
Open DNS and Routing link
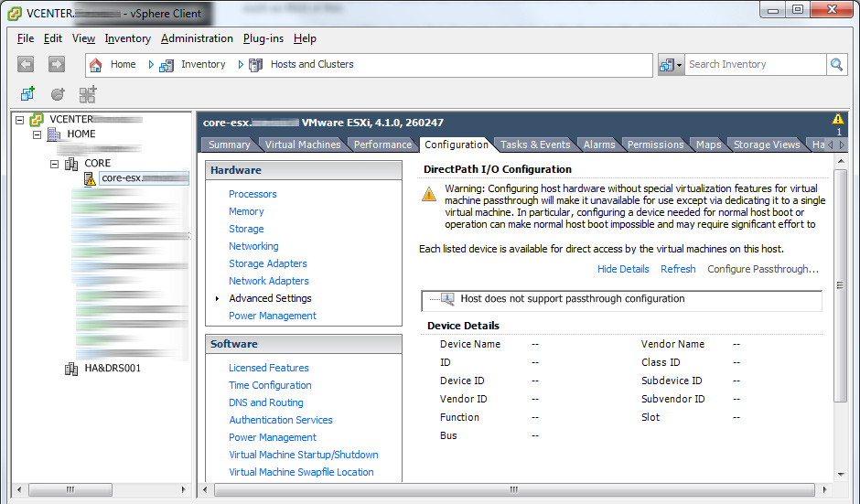click(266, 402)
